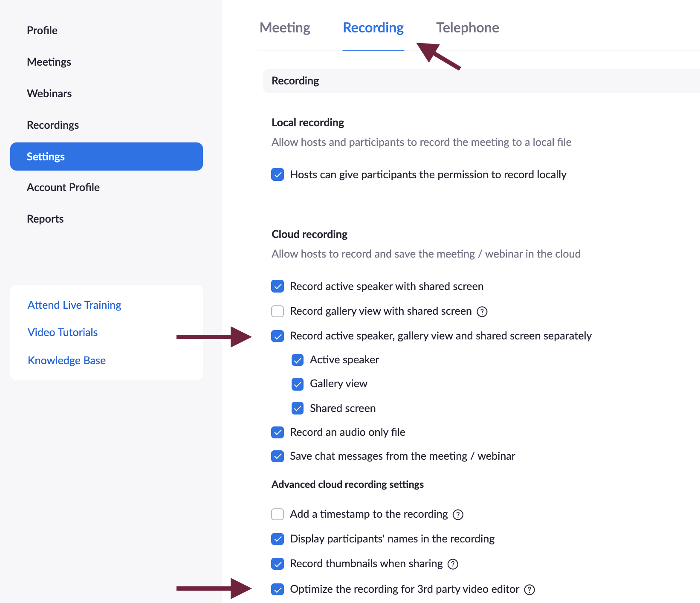
Task: Toggle Add a timestamp to the recording
Action: (278, 514)
